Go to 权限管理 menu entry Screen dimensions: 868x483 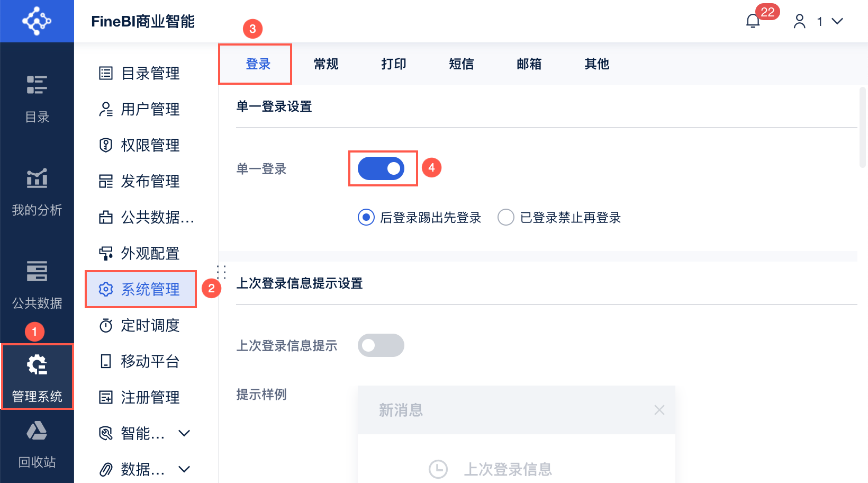(x=150, y=145)
